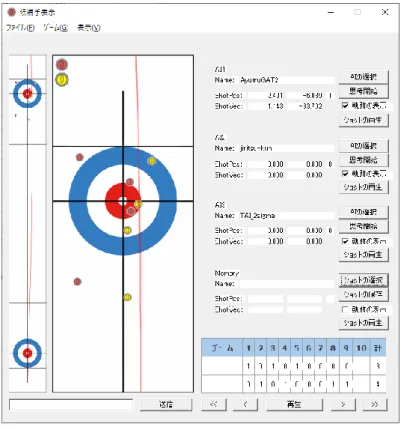This screenshot has width=401, height=430.
Task: Click red stone at top of red circle
Action: tap(130, 182)
